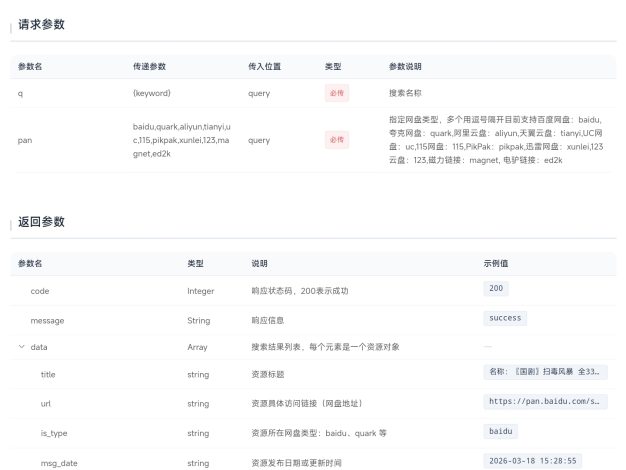The height and width of the screenshot is (470, 626).
Task: Click 'string' type in the title row
Action: (x=198, y=375)
